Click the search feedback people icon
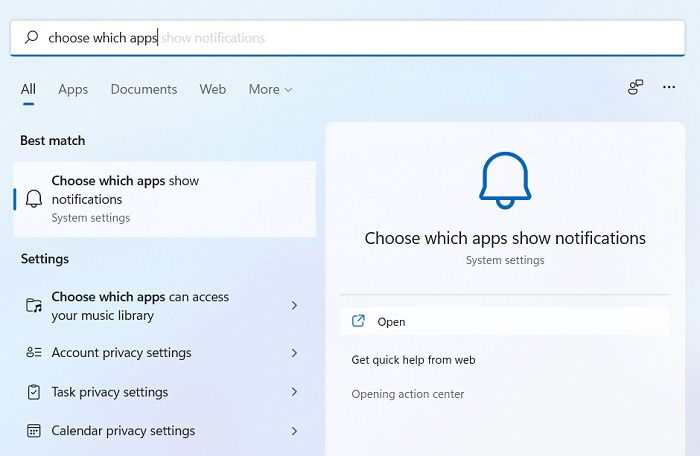 point(635,87)
